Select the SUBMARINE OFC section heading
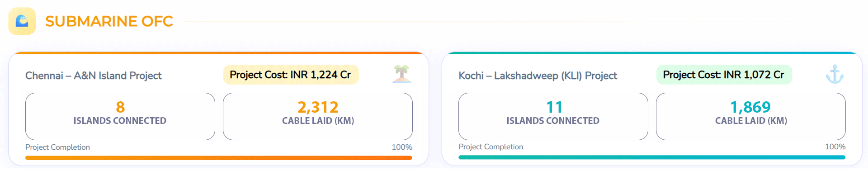Image resolution: width=868 pixels, height=171 pixels. (x=109, y=21)
